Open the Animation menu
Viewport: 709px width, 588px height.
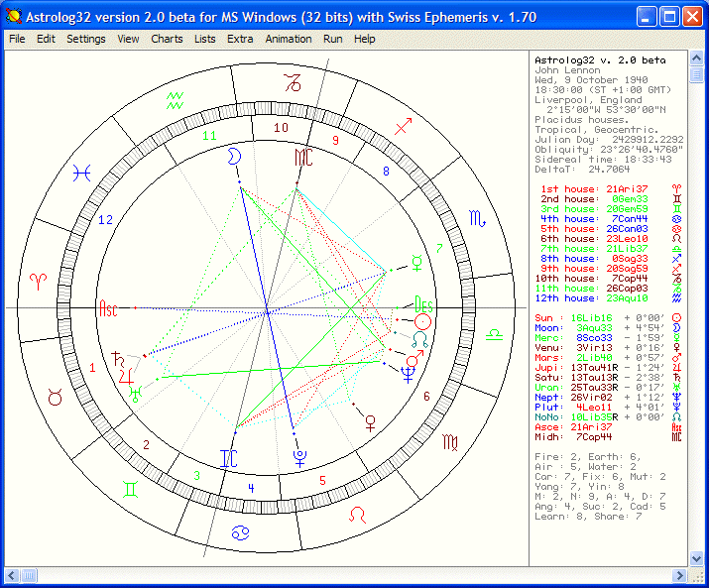(289, 39)
